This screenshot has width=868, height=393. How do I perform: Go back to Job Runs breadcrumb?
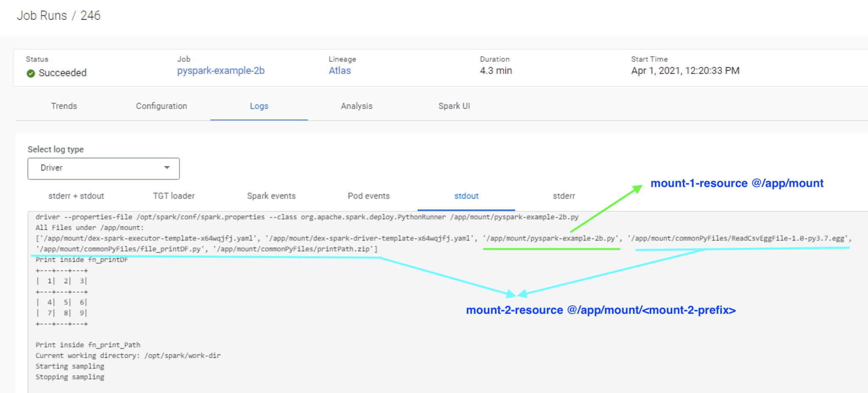(x=42, y=16)
